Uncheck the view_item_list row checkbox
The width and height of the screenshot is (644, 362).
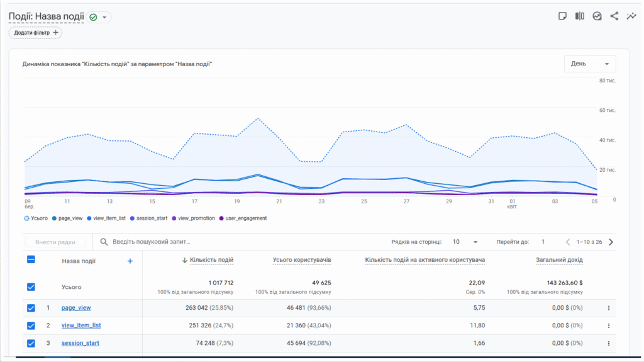31,326
